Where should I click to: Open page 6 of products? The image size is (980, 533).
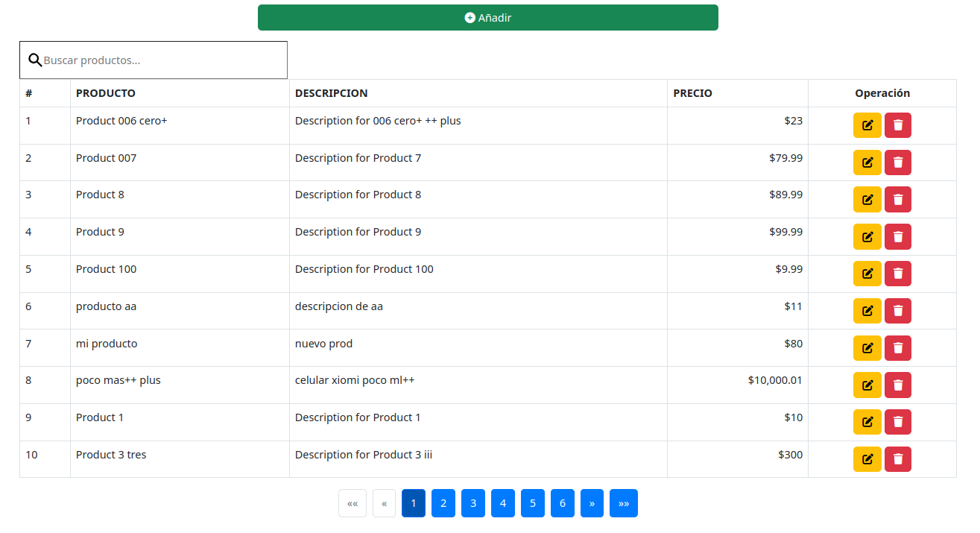coord(563,503)
